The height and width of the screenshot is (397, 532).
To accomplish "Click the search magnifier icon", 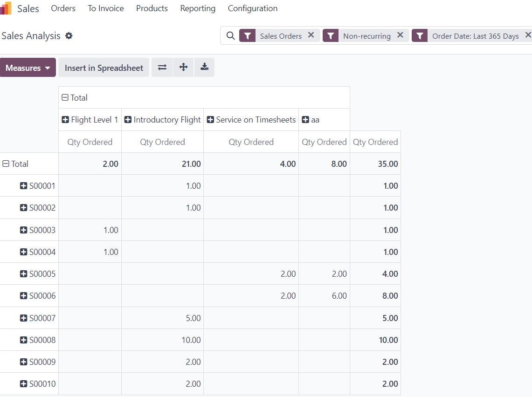I will (x=230, y=35).
